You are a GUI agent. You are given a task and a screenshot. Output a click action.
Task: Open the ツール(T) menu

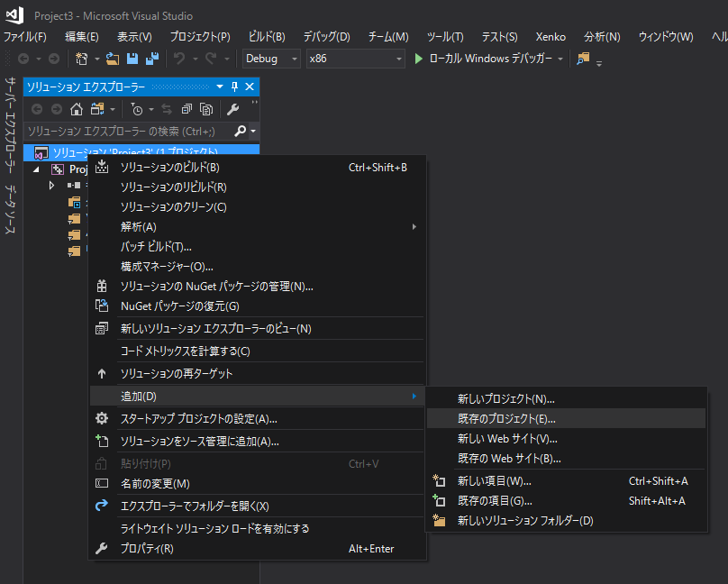(x=445, y=37)
